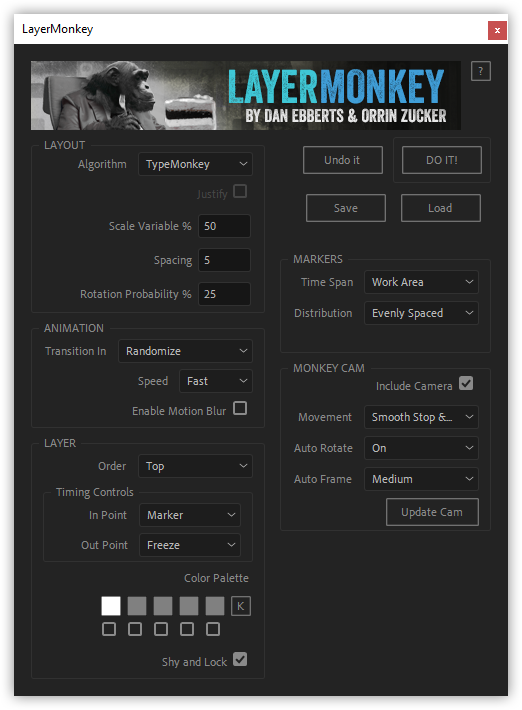Click the ANIMATION section heading
This screenshot has height=710, width=522.
pos(74,328)
